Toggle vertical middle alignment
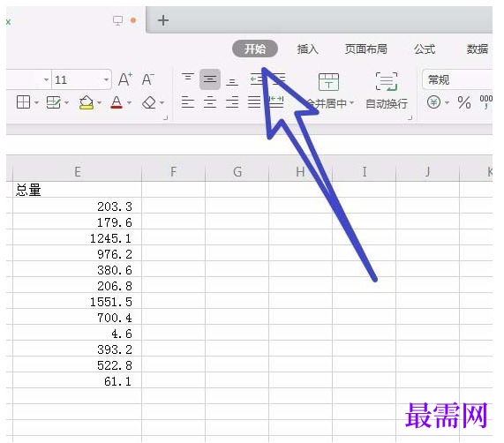 [210, 79]
